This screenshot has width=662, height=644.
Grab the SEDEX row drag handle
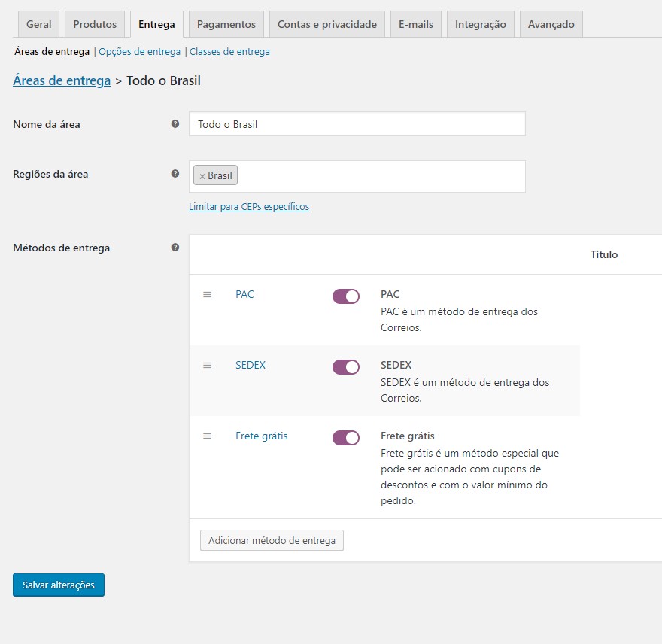(x=208, y=366)
